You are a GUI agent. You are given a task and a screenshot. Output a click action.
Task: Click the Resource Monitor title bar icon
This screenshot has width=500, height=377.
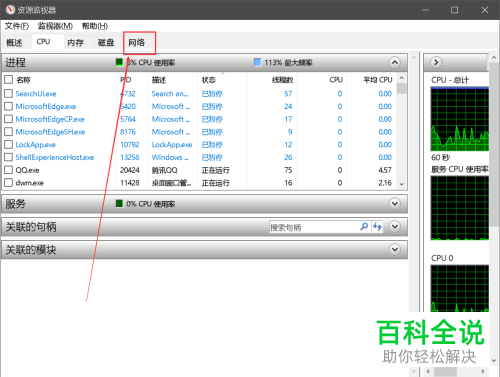pyautogui.click(x=10, y=10)
